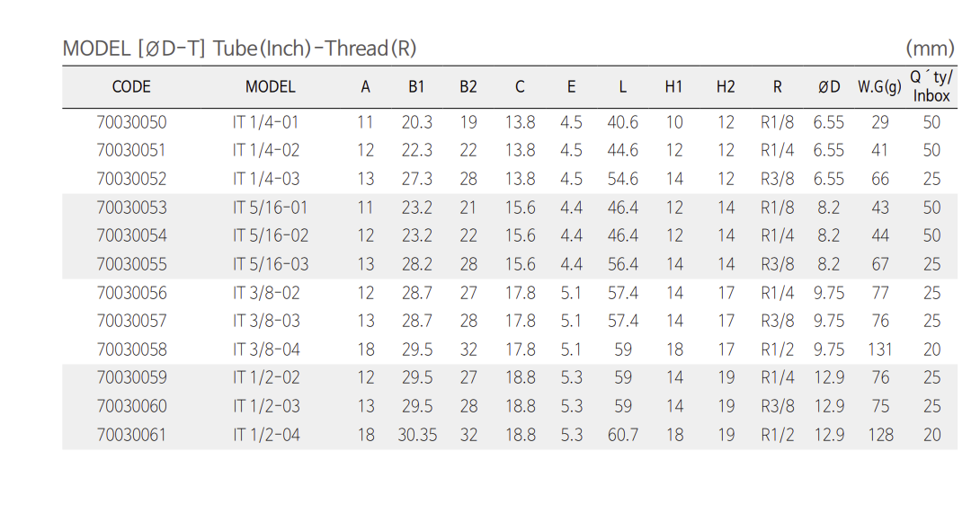This screenshot has height=513, width=980.
Task: Click the MODEL column header
Action: pyautogui.click(x=270, y=87)
